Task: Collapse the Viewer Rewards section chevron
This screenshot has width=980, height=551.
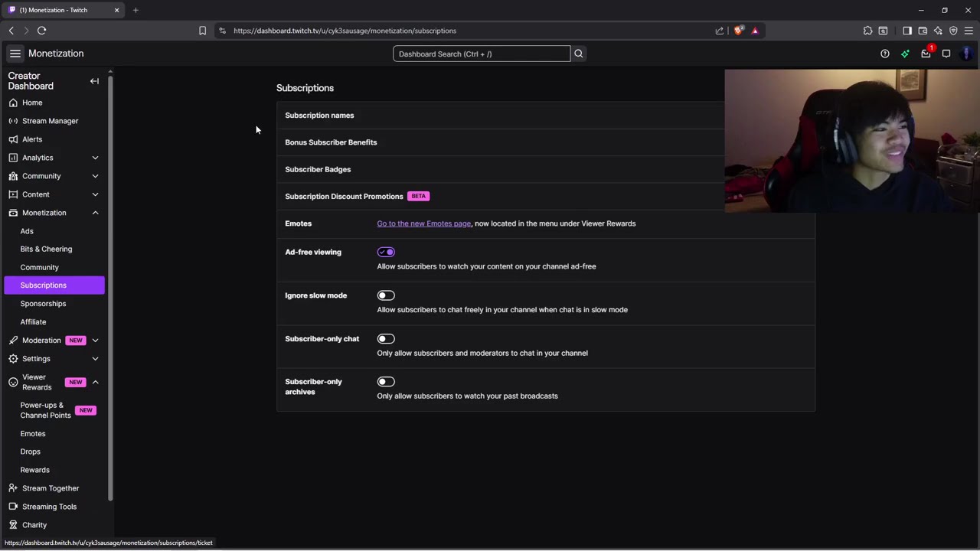Action: [x=95, y=382]
